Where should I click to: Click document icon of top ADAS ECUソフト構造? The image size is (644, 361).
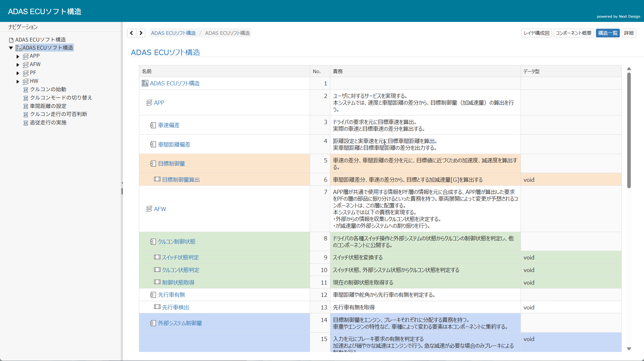point(11,40)
